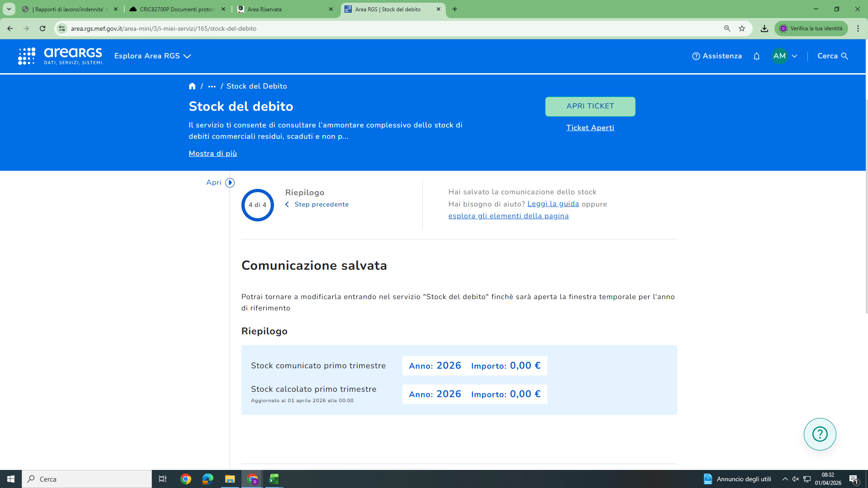Open the Leggi la guida link

point(553,204)
